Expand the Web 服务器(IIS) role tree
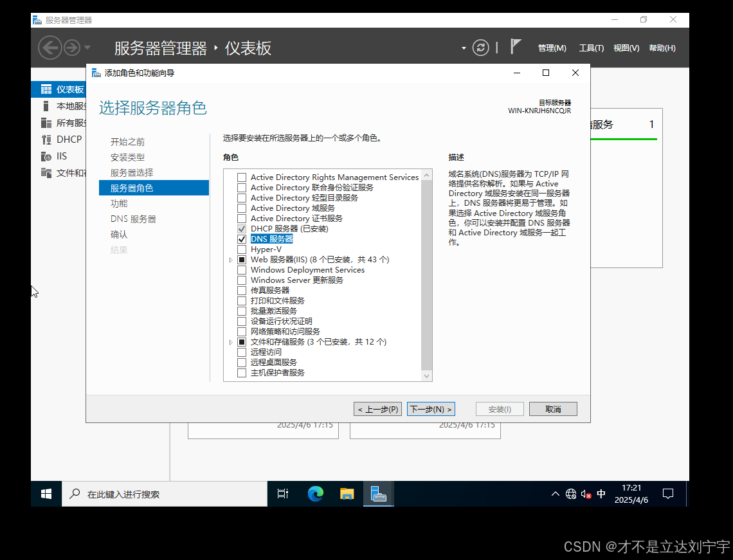 [230, 259]
